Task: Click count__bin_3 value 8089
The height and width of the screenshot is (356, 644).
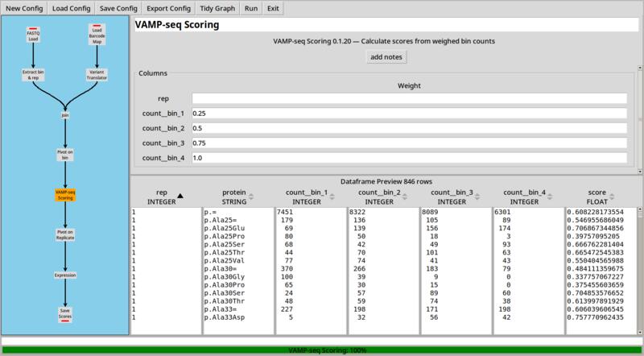Action: click(430, 212)
